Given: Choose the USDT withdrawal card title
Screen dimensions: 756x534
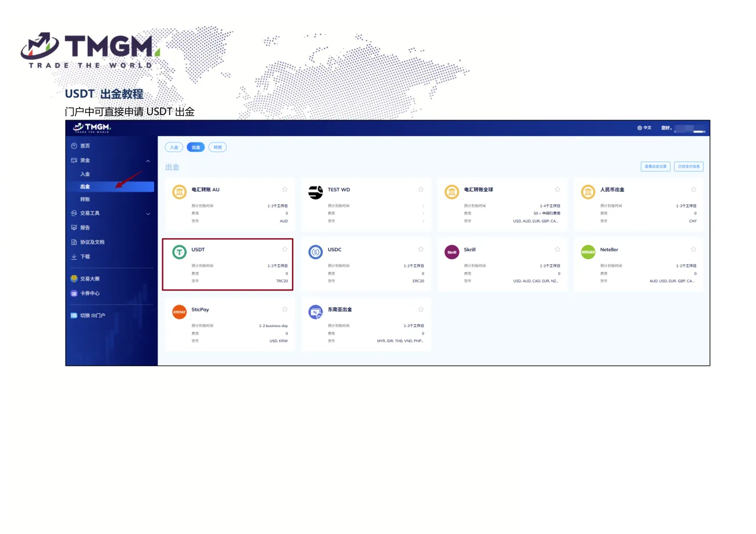Looking at the screenshot, I should (198, 250).
